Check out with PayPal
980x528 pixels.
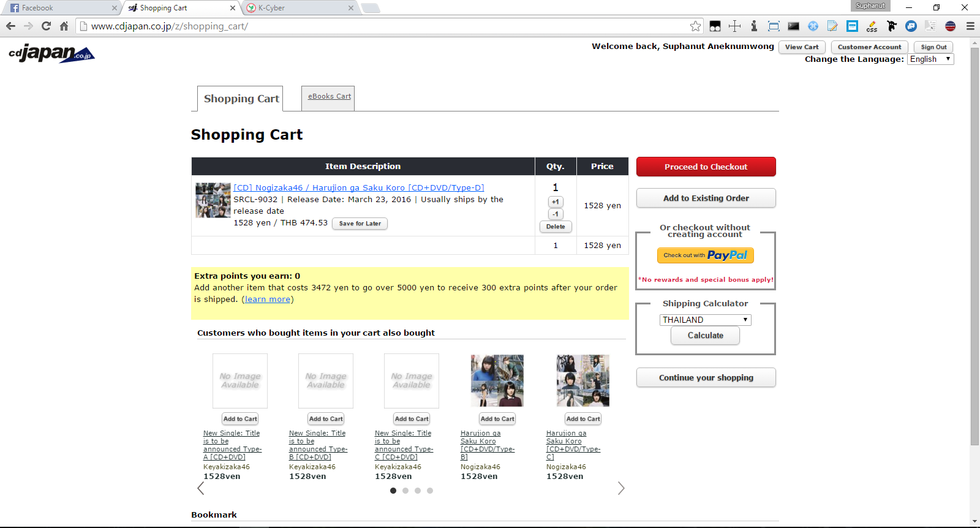(x=705, y=255)
